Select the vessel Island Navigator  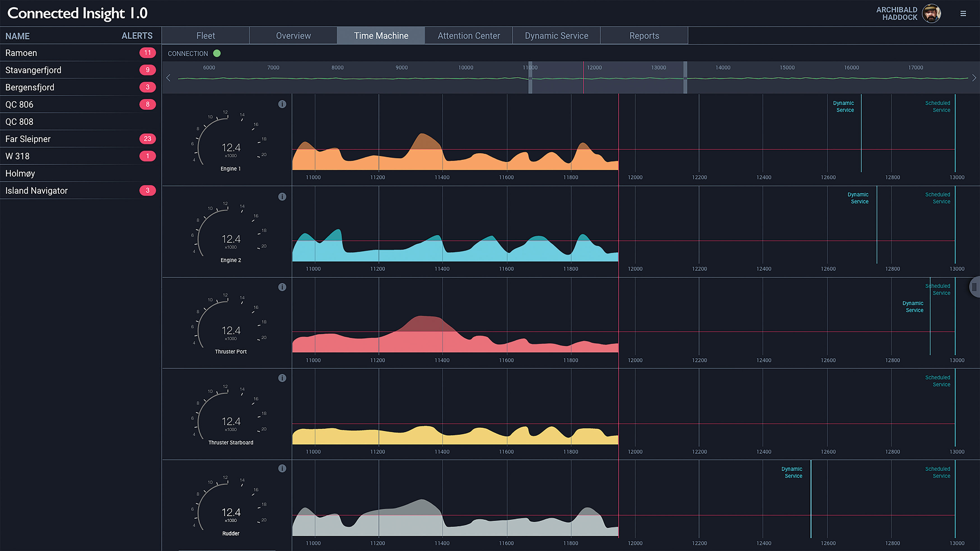coord(36,191)
